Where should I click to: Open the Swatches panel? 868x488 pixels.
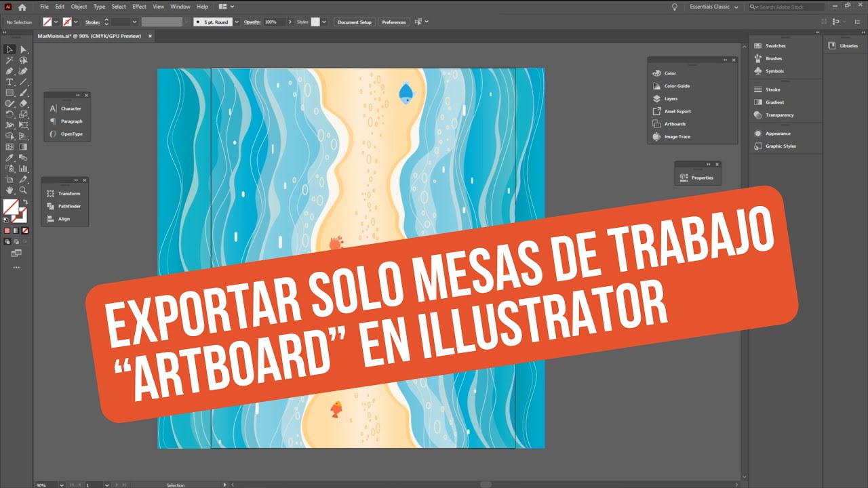[770, 45]
